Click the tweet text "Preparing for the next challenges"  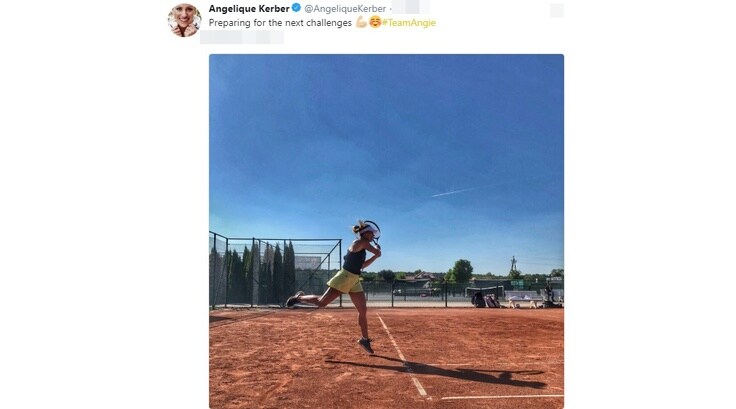tap(280, 23)
